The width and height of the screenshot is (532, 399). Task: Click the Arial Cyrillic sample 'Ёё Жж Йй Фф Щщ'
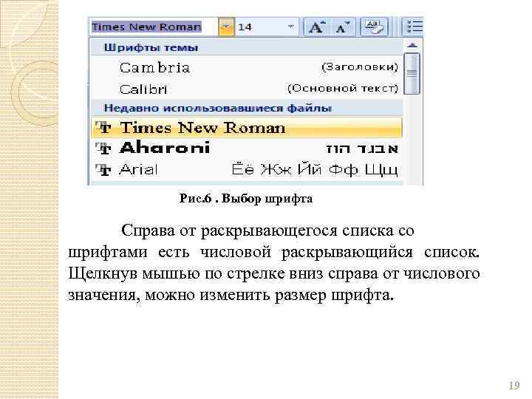pos(315,169)
